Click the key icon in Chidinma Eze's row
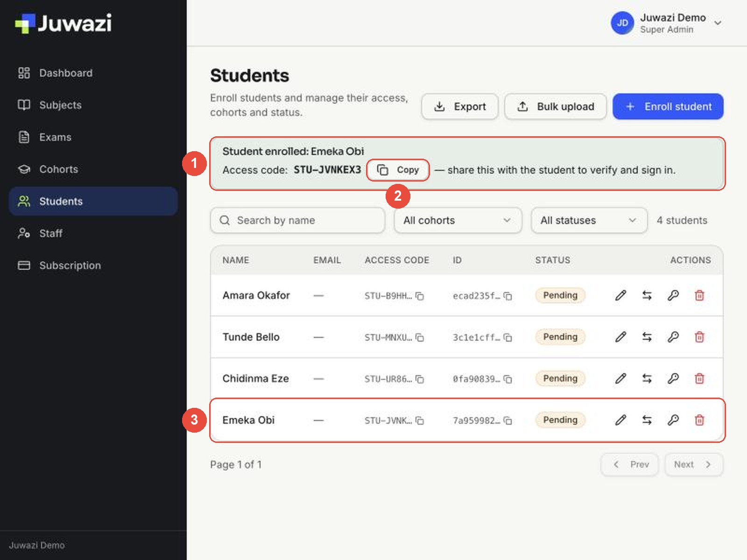Viewport: 747px width, 560px height. coord(673,378)
